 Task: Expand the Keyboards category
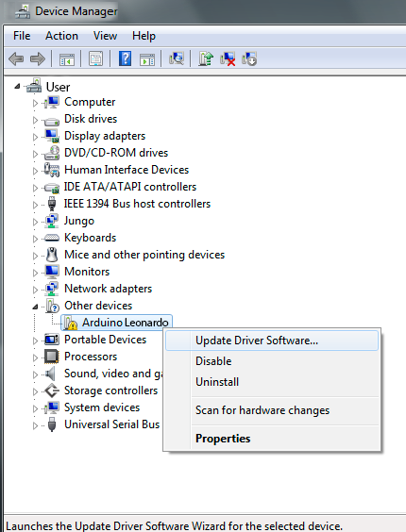35,239
